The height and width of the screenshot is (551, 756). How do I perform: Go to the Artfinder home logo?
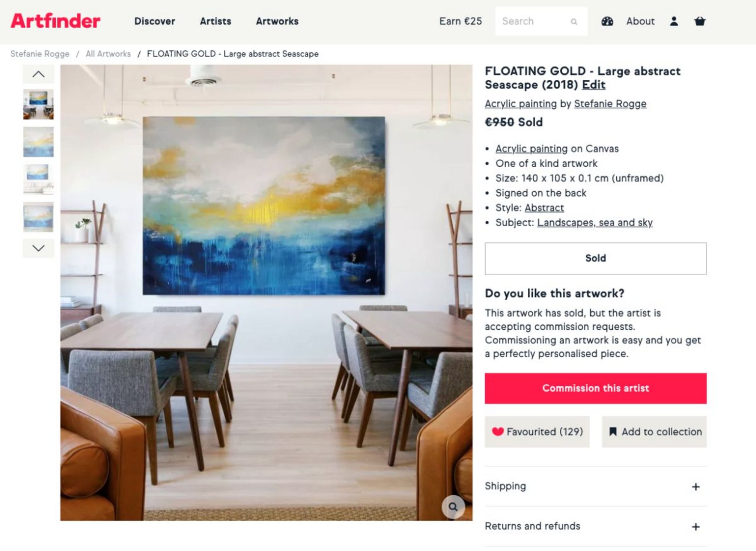(55, 21)
